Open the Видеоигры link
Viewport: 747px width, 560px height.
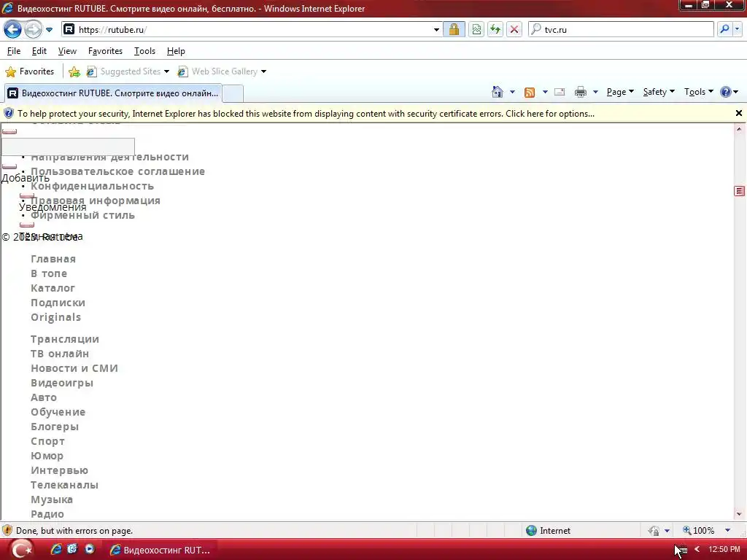(62, 383)
